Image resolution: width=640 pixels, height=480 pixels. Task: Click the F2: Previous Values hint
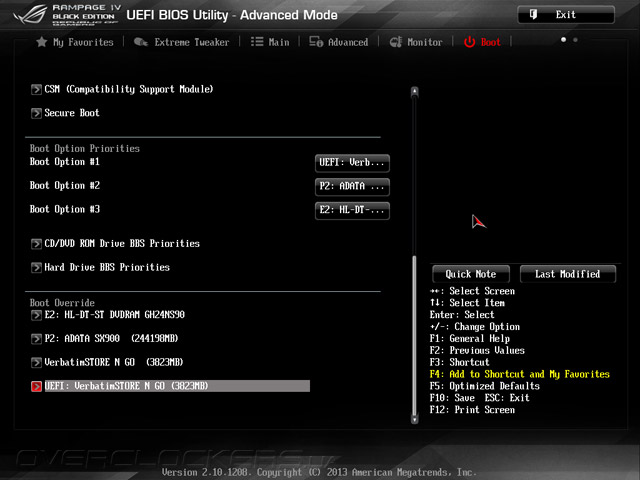[x=477, y=351]
